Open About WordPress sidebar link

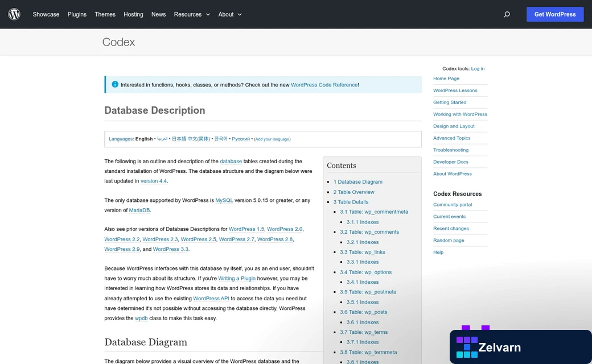(453, 174)
